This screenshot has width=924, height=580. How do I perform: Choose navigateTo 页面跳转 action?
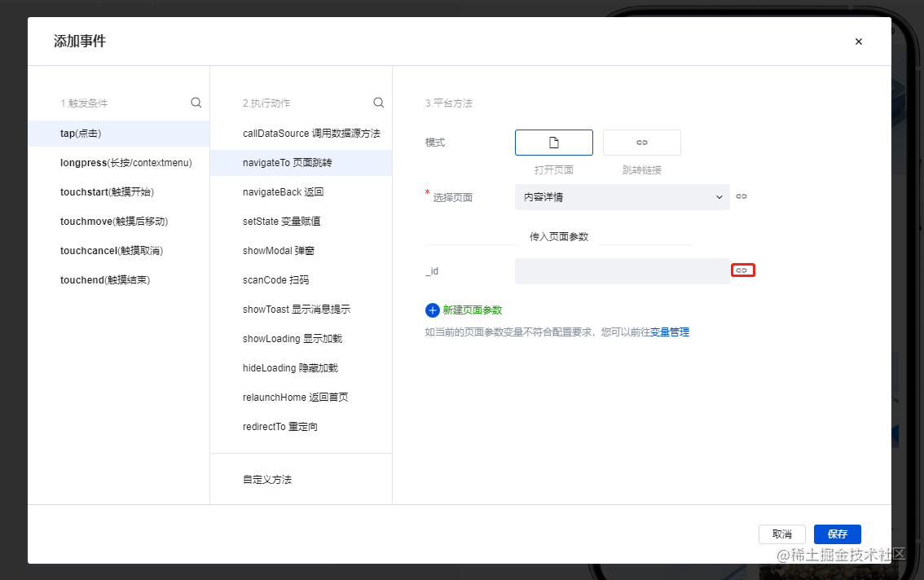tap(301, 163)
